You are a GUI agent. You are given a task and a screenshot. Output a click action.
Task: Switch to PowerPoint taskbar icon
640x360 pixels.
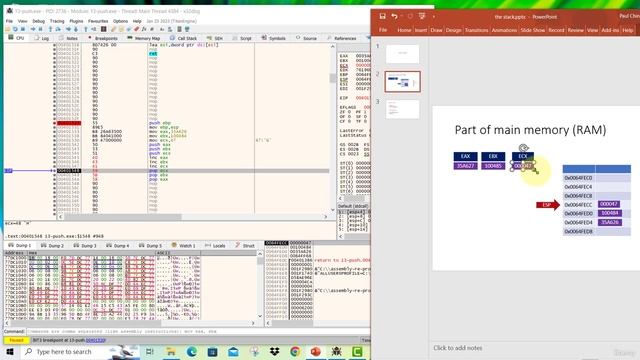coord(316,352)
